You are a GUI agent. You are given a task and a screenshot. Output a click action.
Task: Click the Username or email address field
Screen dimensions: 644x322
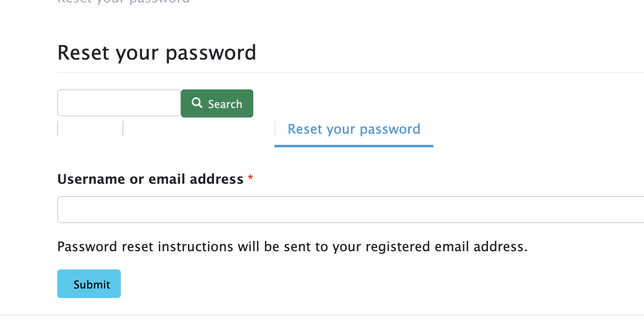[x=350, y=209]
